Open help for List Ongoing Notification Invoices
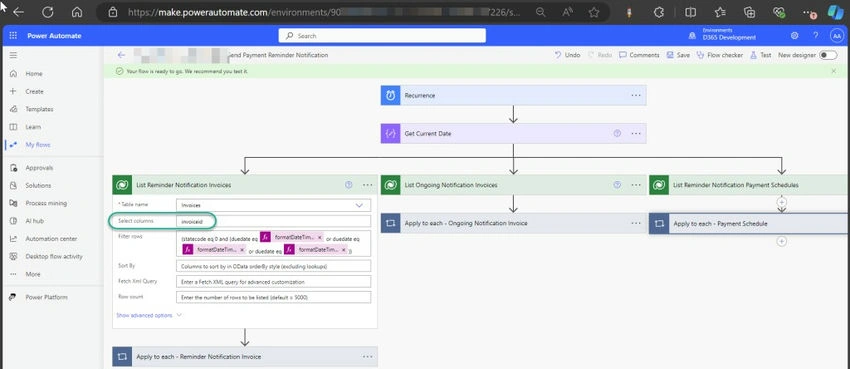850x369 pixels. pyautogui.click(x=617, y=185)
